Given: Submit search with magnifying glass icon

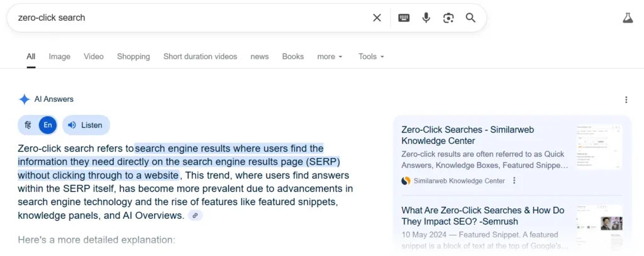Looking at the screenshot, I should pyautogui.click(x=470, y=18).
